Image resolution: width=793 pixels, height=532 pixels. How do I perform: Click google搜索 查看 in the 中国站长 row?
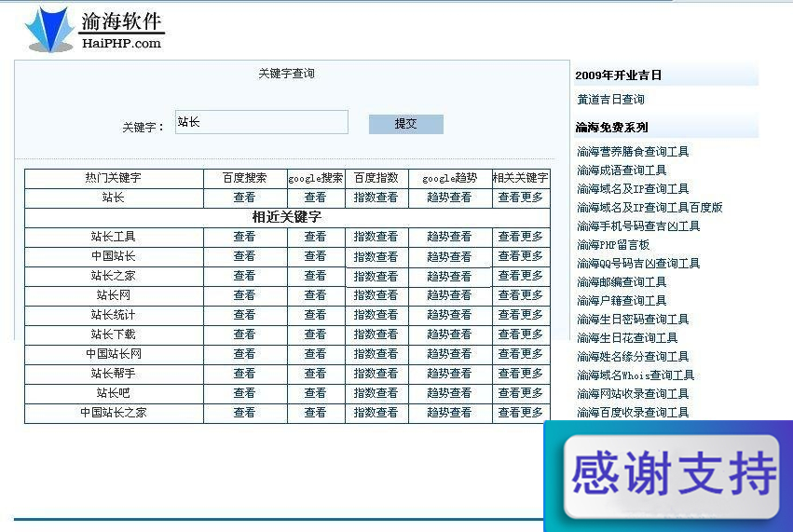pyautogui.click(x=315, y=256)
